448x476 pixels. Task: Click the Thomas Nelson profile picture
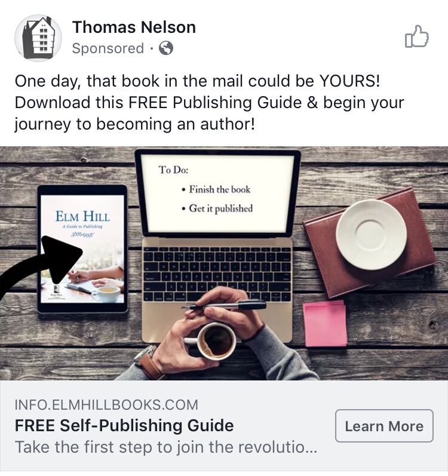pos(38,38)
